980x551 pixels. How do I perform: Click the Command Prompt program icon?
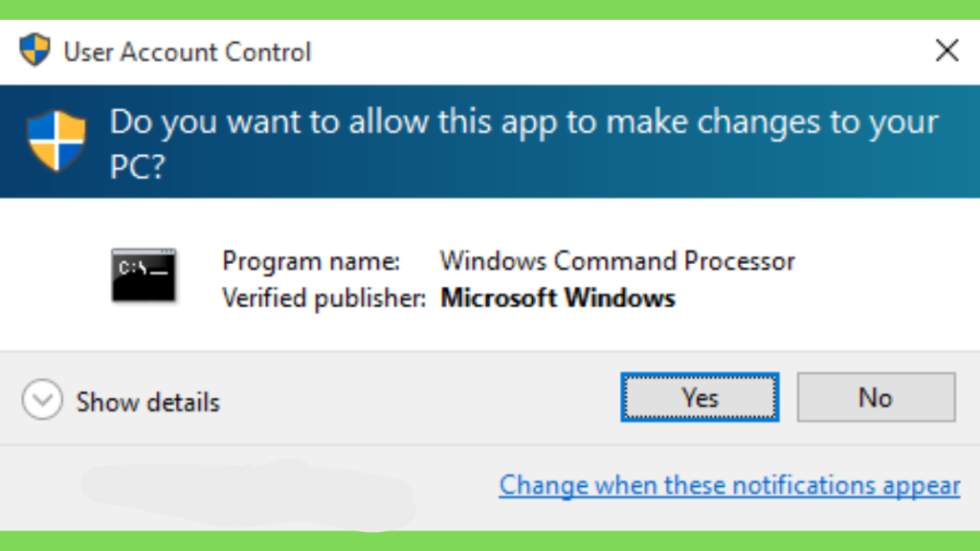point(144,275)
